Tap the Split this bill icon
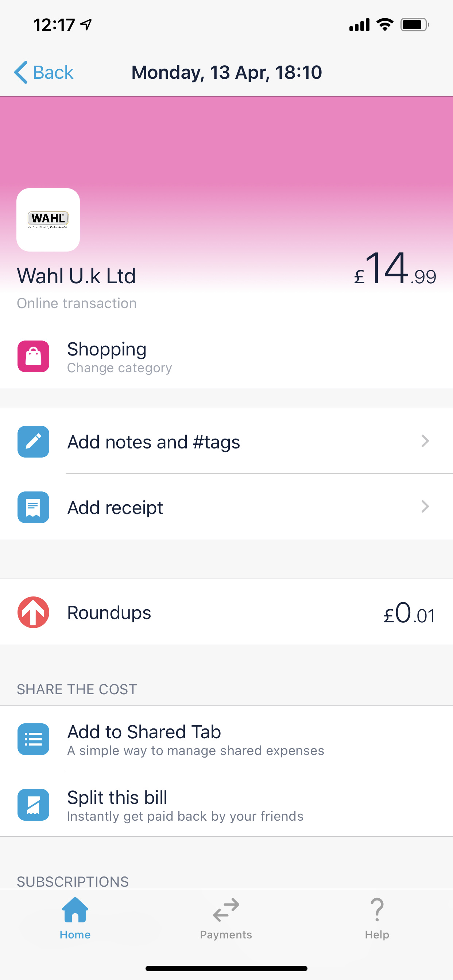453x980 pixels. point(33,805)
